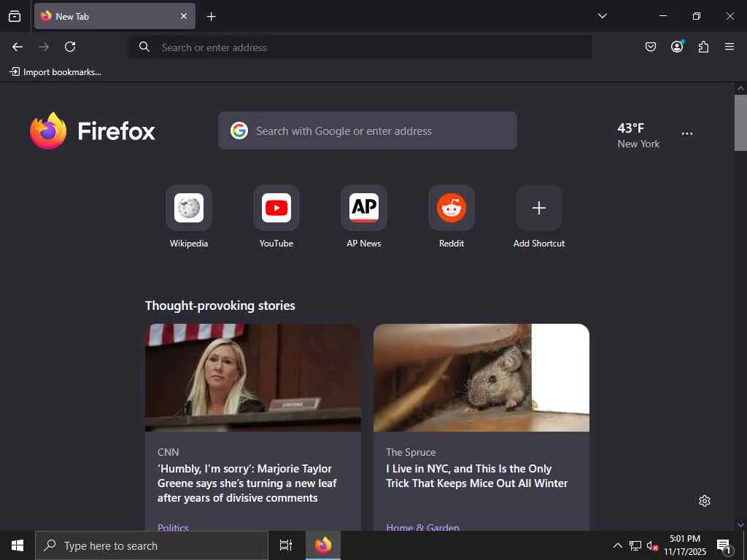
Task: Open the clock showing 5:01 PM
Action: click(685, 545)
